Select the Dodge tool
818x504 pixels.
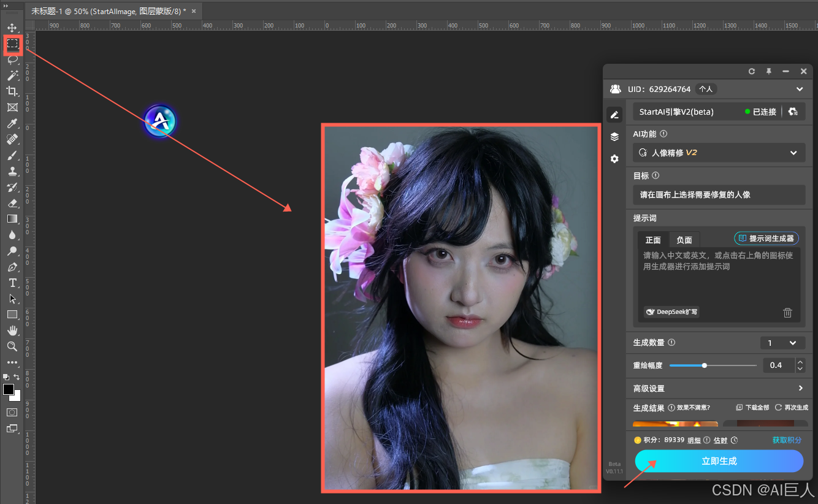(x=12, y=251)
